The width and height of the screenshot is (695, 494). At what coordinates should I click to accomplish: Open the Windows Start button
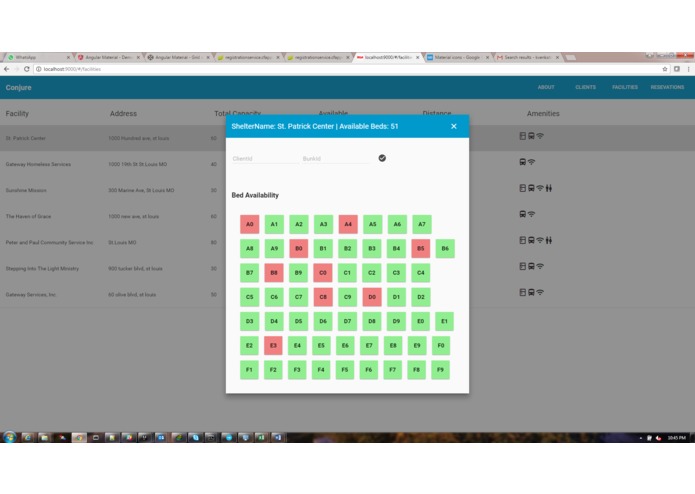click(9, 437)
